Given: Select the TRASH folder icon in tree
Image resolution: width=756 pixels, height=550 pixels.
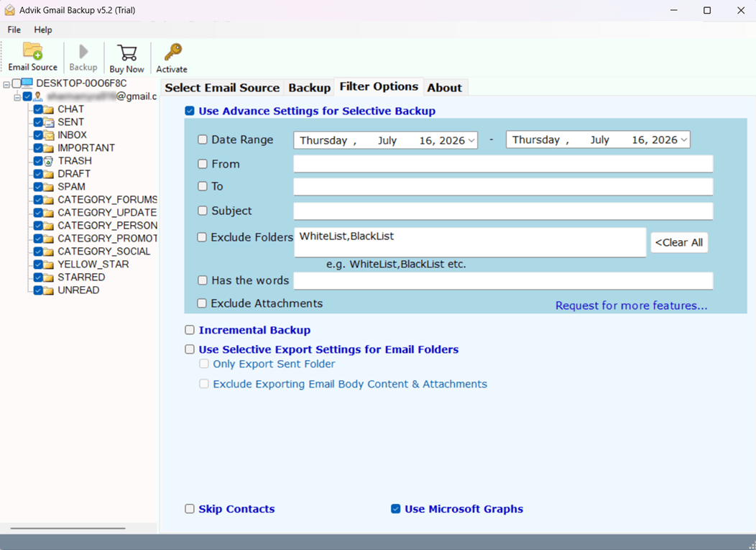Looking at the screenshot, I should point(49,161).
